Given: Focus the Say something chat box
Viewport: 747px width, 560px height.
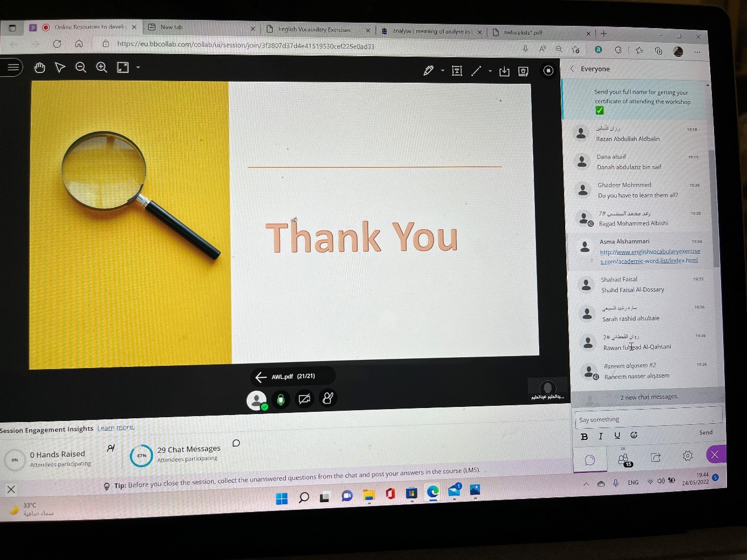Looking at the screenshot, I should pos(644,419).
